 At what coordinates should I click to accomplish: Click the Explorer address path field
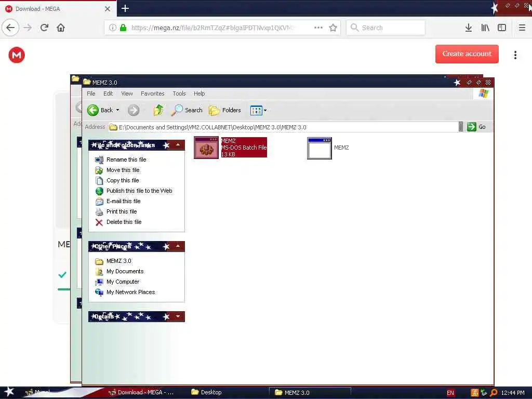[283, 127]
